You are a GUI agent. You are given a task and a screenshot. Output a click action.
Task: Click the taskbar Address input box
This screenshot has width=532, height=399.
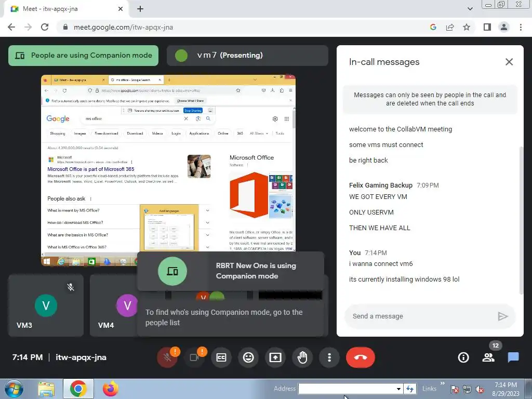click(x=346, y=389)
